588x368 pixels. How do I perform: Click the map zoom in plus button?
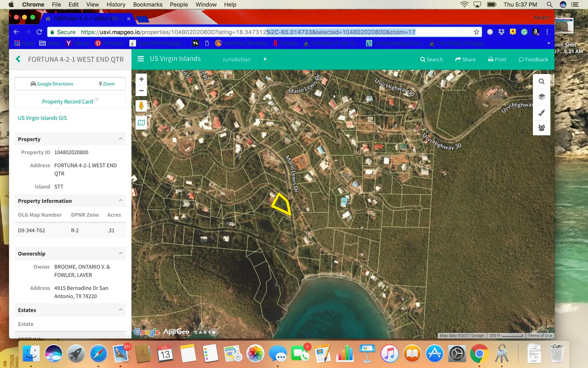point(141,79)
